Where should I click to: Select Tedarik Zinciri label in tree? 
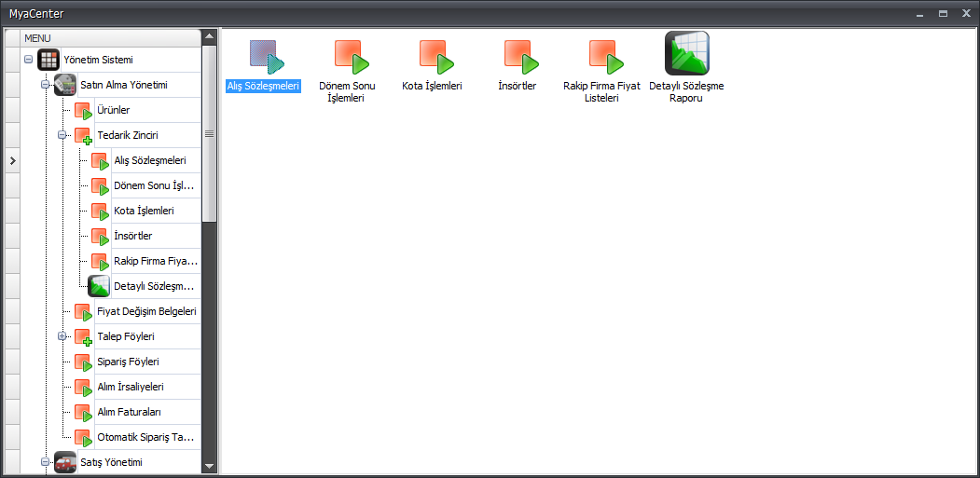tap(128, 135)
